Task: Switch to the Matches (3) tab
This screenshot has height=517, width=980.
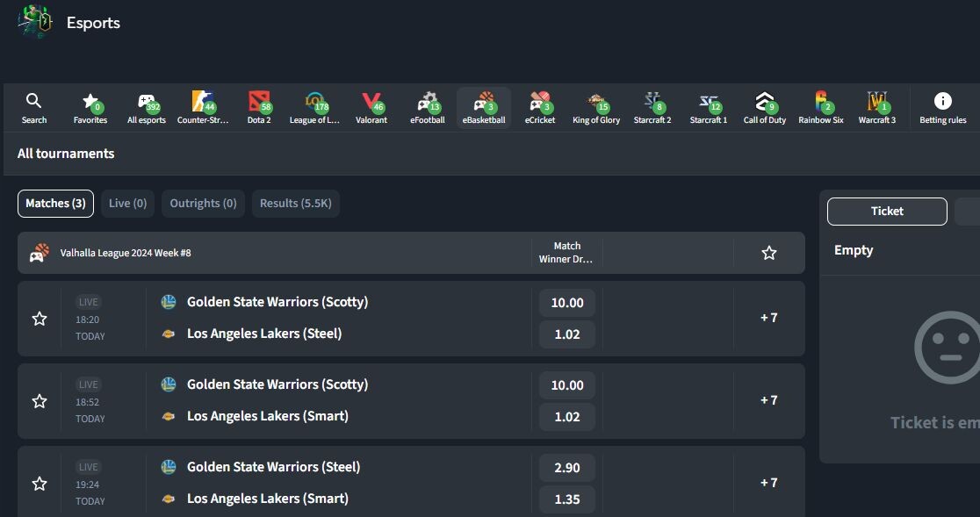Action: pyautogui.click(x=55, y=204)
